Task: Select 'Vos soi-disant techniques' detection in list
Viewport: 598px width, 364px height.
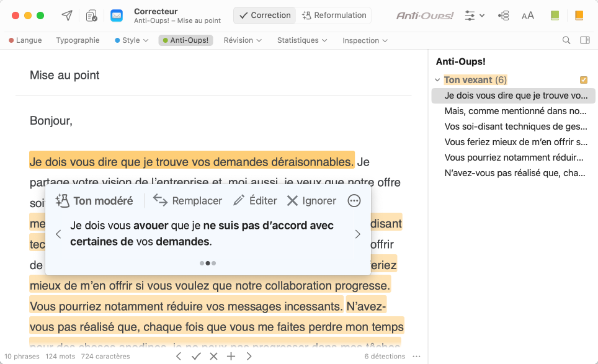Action: 515,127
